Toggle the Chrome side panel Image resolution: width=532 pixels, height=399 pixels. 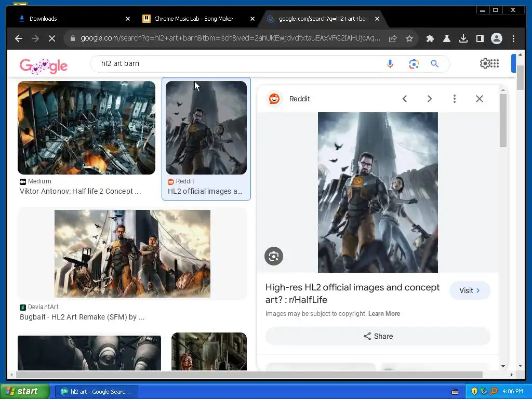coord(480,38)
